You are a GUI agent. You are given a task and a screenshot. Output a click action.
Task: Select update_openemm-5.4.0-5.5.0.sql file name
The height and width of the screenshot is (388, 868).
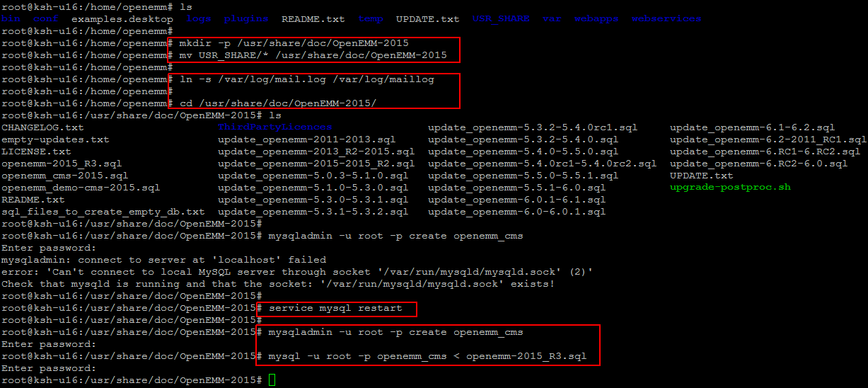click(523, 152)
